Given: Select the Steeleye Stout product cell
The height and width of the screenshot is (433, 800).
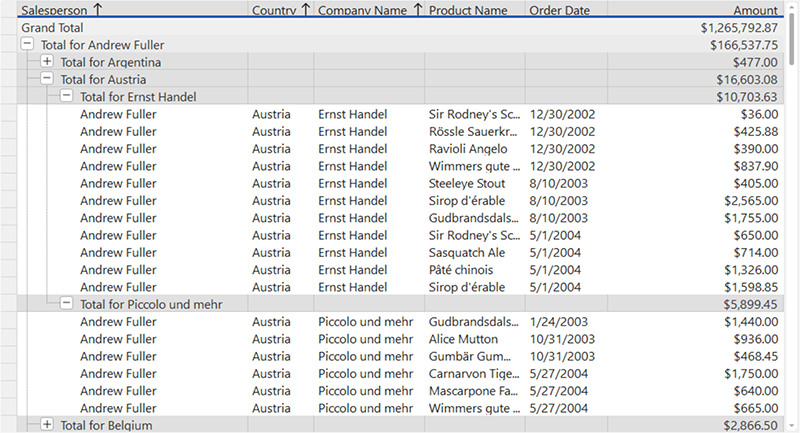Looking at the screenshot, I should click(x=475, y=184).
